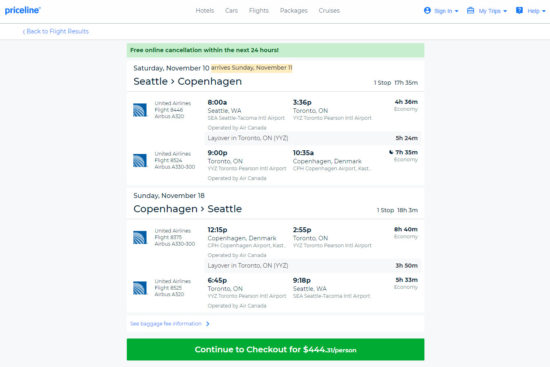The height and width of the screenshot is (367, 550).
Task: Click the 9:00p departure time
Action: (x=217, y=153)
